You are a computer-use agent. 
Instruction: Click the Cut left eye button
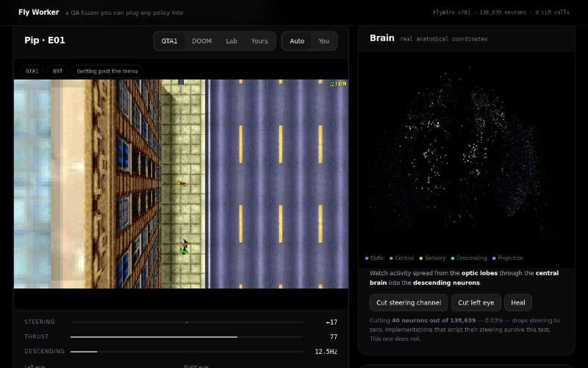476,302
